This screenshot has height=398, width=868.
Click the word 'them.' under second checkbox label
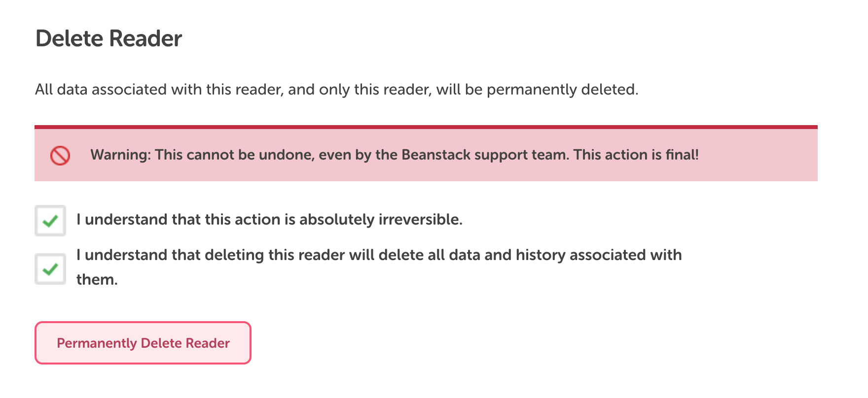(97, 280)
